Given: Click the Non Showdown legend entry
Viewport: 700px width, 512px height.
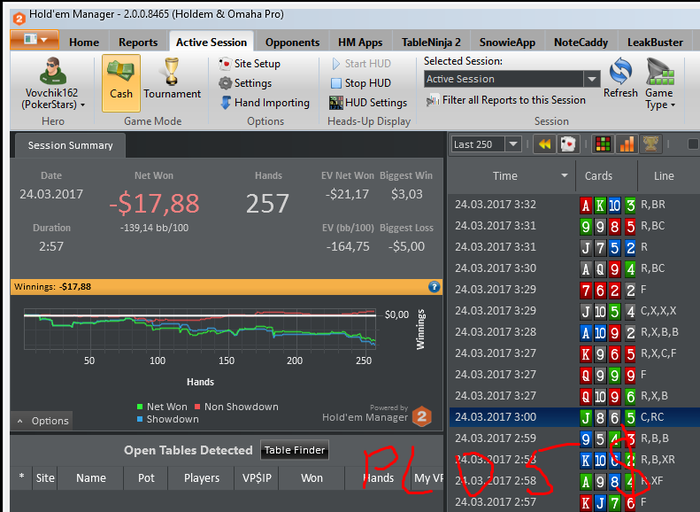Looking at the screenshot, I should tap(237, 407).
